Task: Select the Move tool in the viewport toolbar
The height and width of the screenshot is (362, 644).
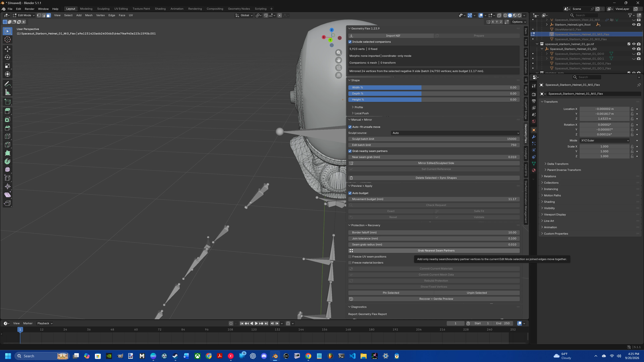Action: [x=8, y=49]
